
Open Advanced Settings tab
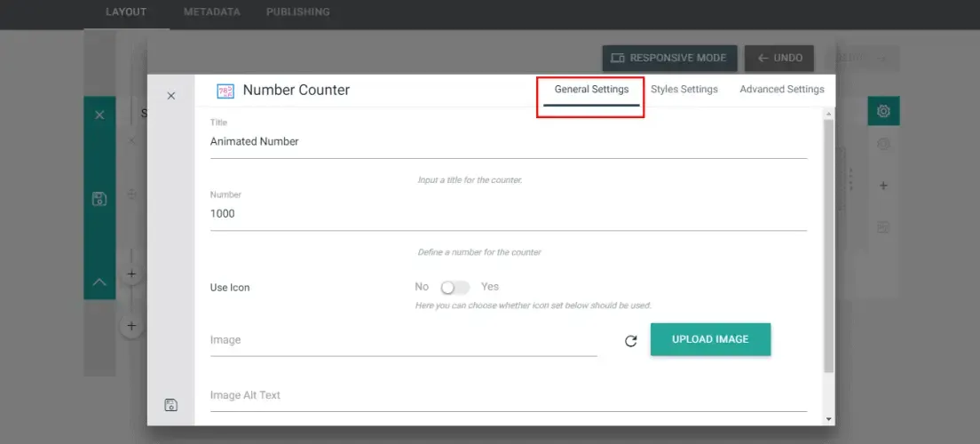pyautogui.click(x=782, y=90)
